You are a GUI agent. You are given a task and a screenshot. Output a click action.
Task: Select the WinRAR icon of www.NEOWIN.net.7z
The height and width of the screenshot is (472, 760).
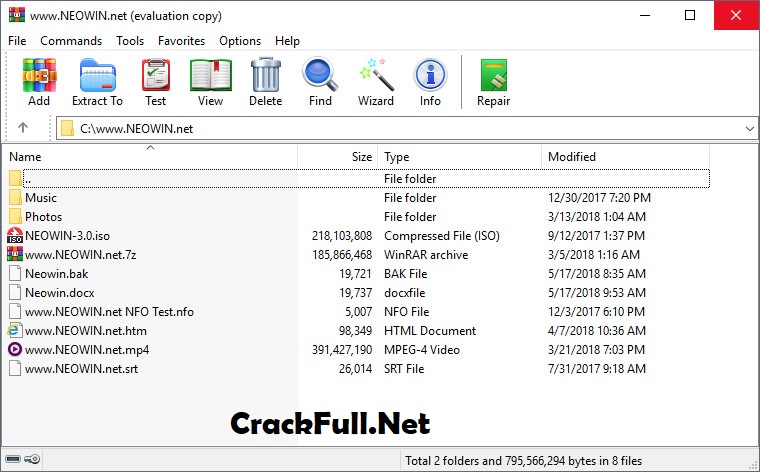(x=15, y=254)
